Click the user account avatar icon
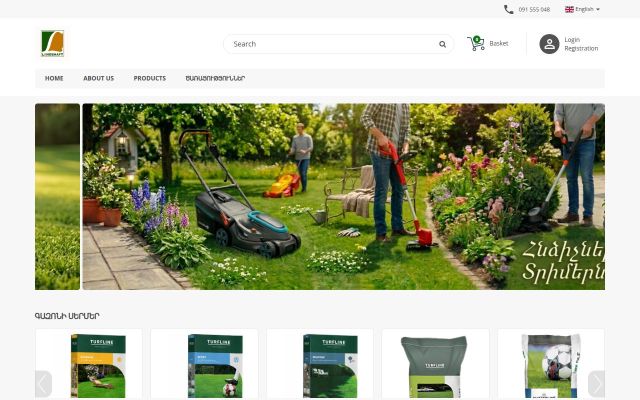Viewport: 640px width, 400px height. [549, 44]
